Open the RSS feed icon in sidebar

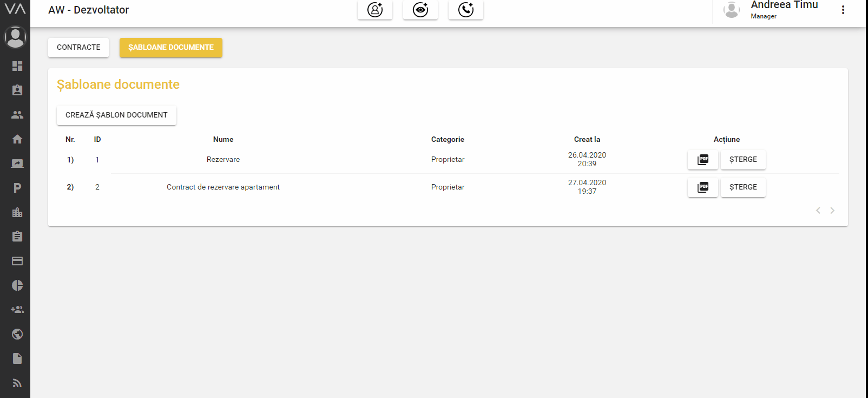click(17, 383)
